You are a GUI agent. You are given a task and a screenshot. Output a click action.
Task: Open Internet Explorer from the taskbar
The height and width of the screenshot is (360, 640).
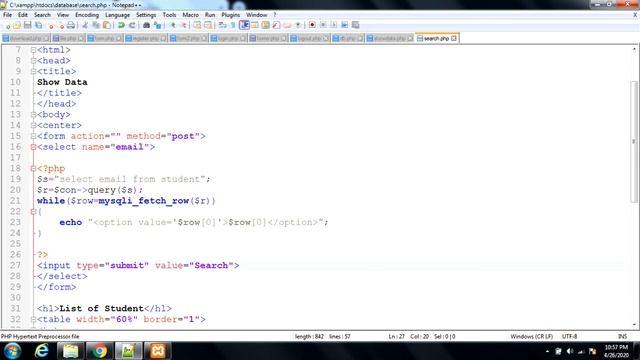pos(41,351)
